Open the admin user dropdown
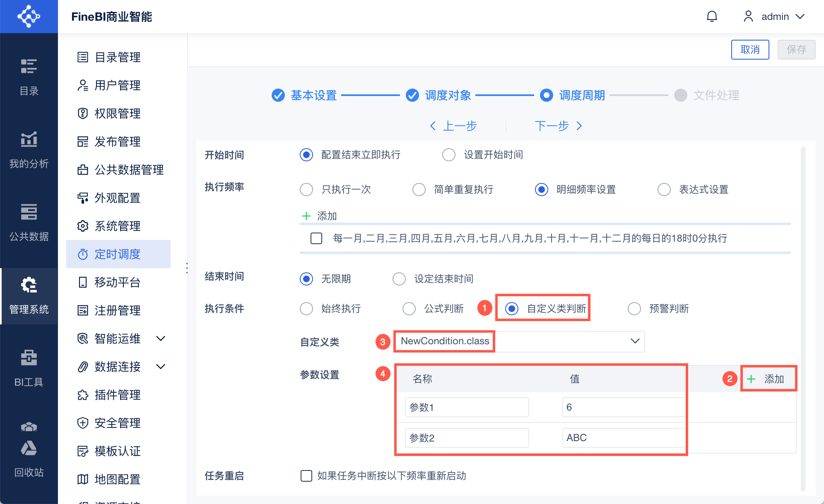Screen dimensions: 824x504 tap(774, 17)
